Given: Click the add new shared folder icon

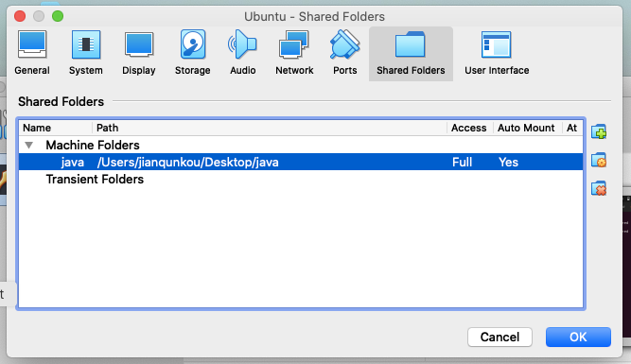Looking at the screenshot, I should tap(599, 132).
